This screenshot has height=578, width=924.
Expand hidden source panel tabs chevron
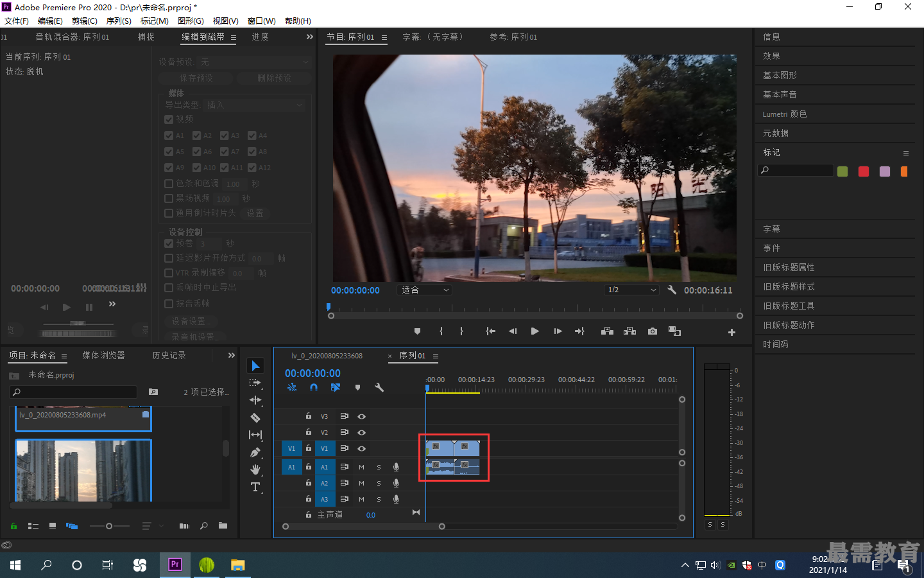click(310, 37)
